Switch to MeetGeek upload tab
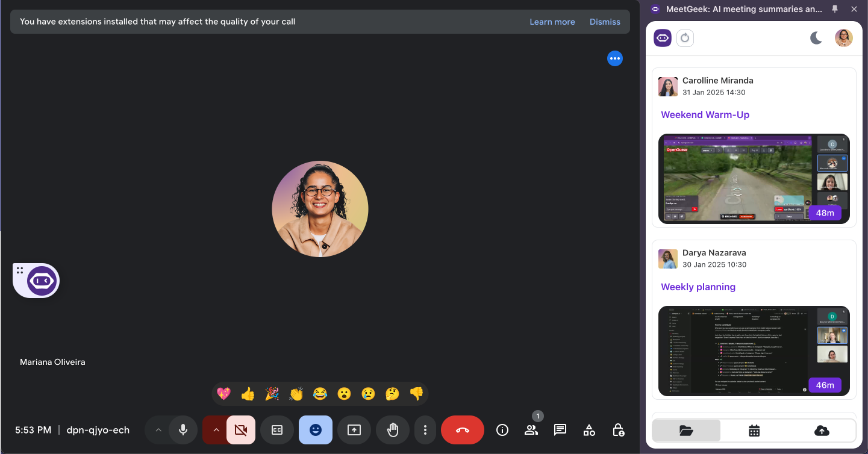Viewport: 868px width, 454px height. click(x=822, y=431)
